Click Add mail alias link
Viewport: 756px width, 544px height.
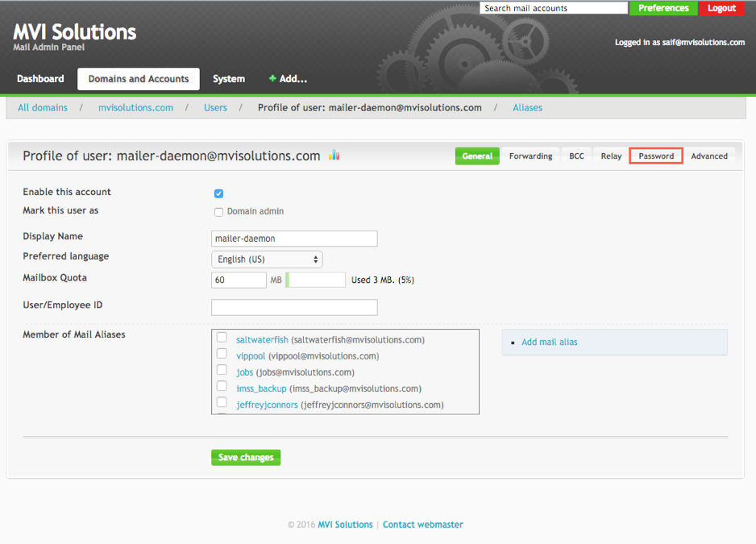click(x=549, y=342)
